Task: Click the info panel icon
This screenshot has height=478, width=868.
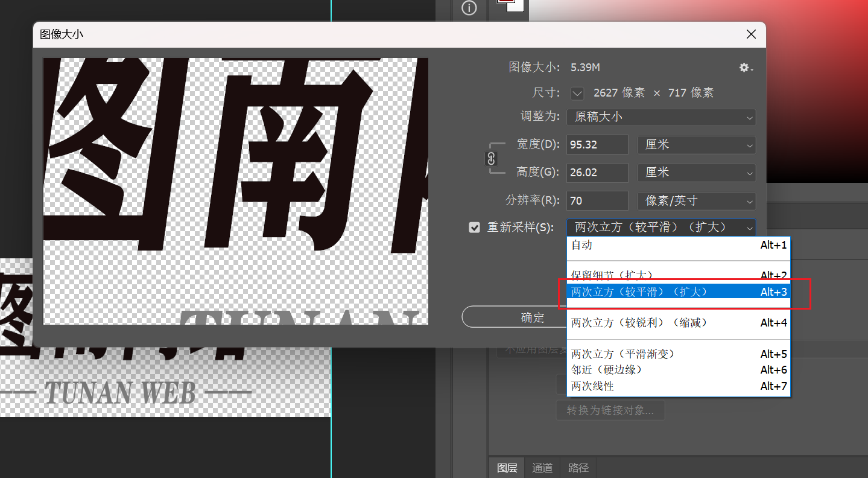Action: (x=469, y=8)
